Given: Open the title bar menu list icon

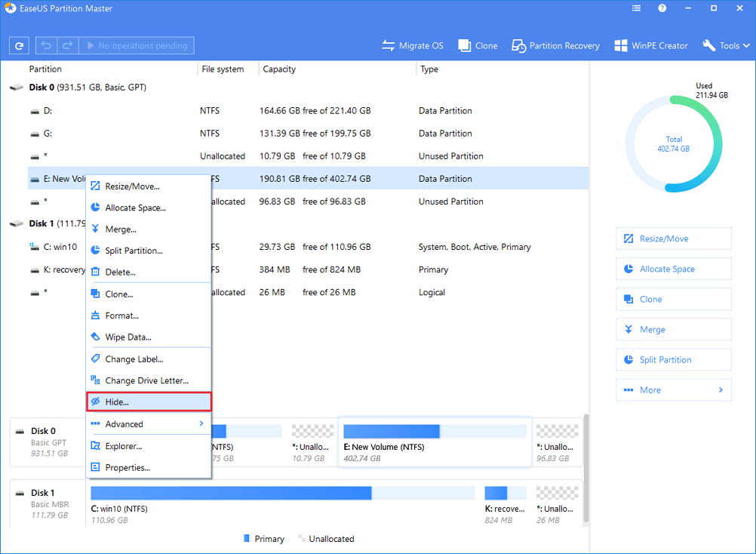Looking at the screenshot, I should pos(637,8).
